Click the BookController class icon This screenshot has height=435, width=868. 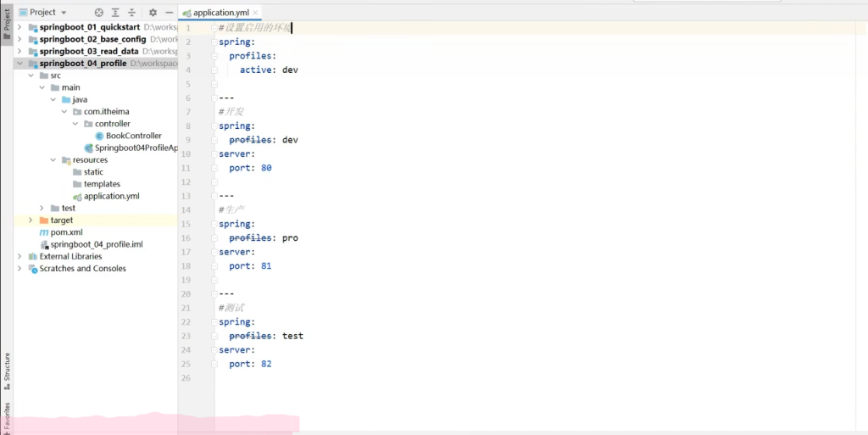coord(99,136)
